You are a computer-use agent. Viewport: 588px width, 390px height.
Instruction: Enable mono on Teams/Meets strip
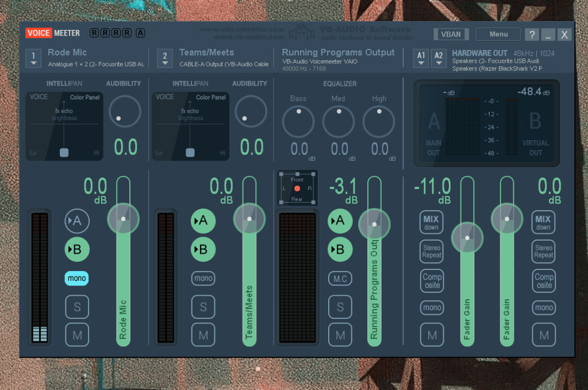(203, 279)
